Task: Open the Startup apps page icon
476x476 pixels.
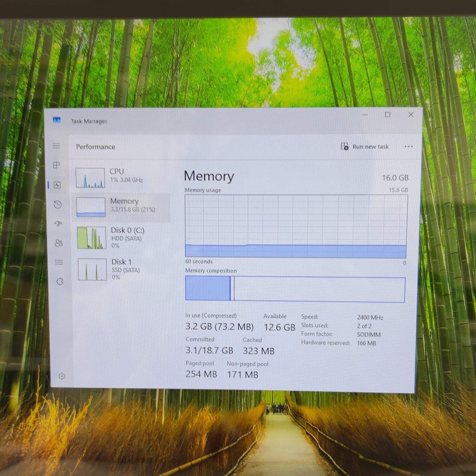Action: click(x=58, y=224)
